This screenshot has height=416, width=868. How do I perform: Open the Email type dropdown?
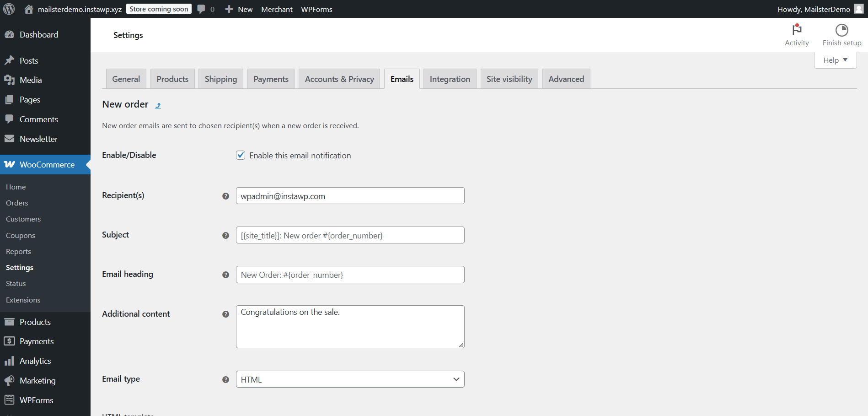point(349,379)
